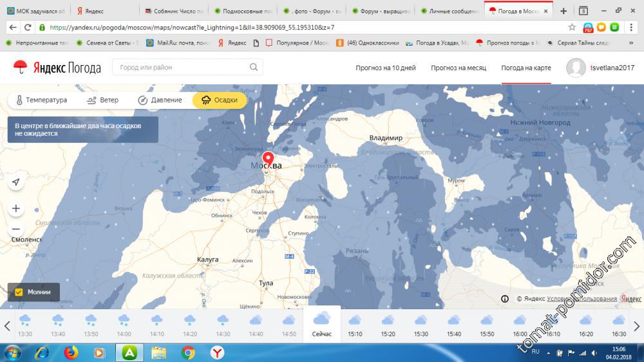Click the Yandex Pogoda umbrella logo

click(x=20, y=67)
